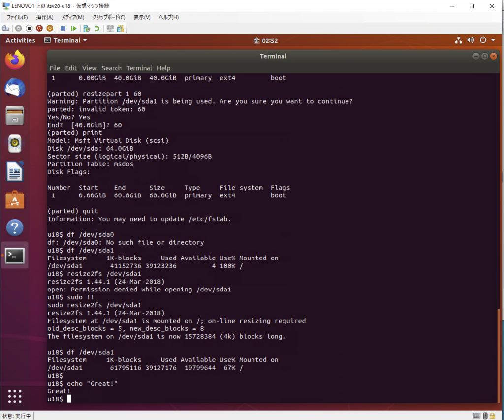Click the orange Save state icon
The width and height of the screenshot is (504, 420).
pyautogui.click(x=50, y=29)
